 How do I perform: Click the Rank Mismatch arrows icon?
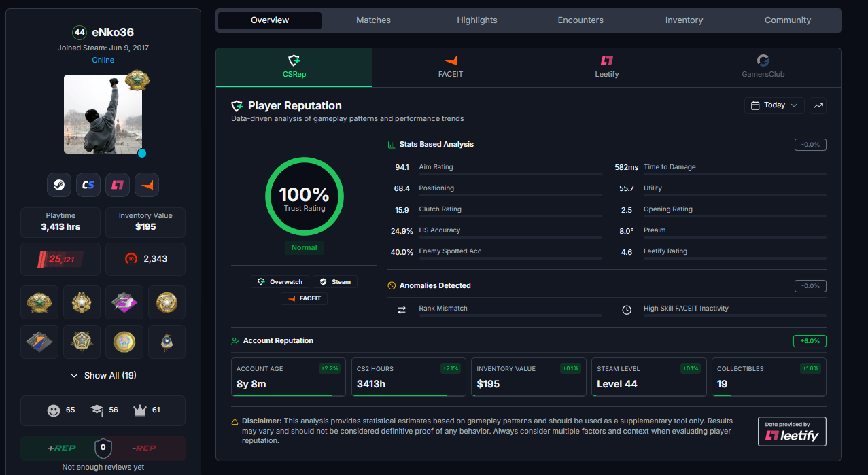[401, 309]
